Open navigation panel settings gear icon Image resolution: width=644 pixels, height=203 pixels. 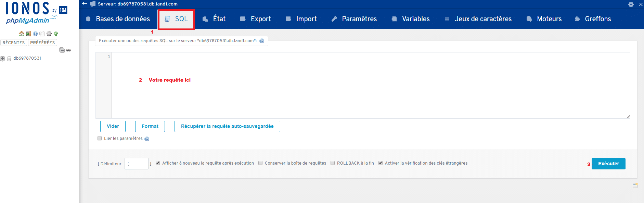pyautogui.click(x=49, y=34)
